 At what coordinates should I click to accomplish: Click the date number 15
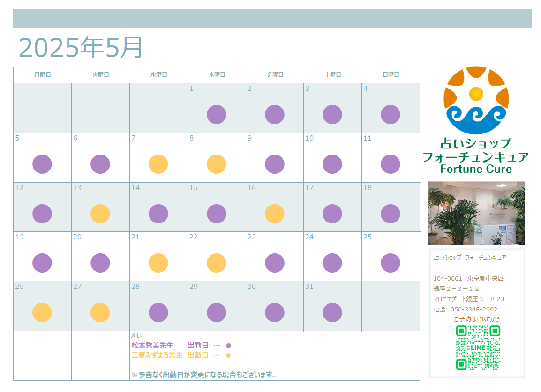[x=194, y=187]
